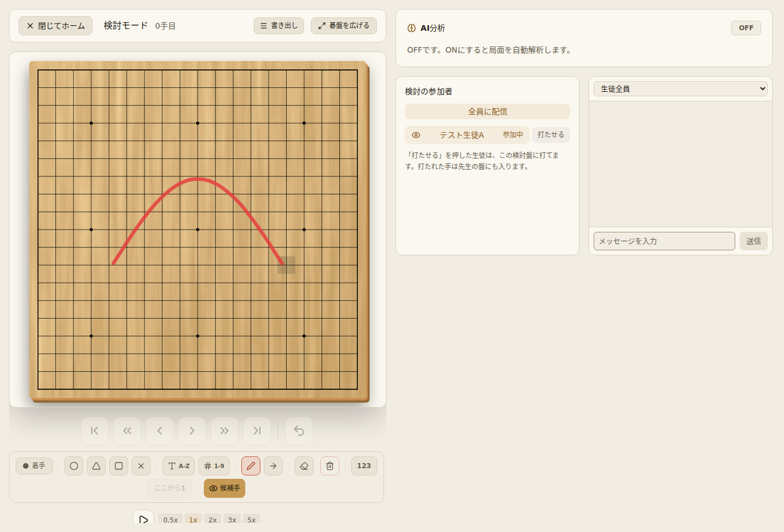
Task: Allow テスト生徒A to play with 打たせる
Action: (551, 135)
